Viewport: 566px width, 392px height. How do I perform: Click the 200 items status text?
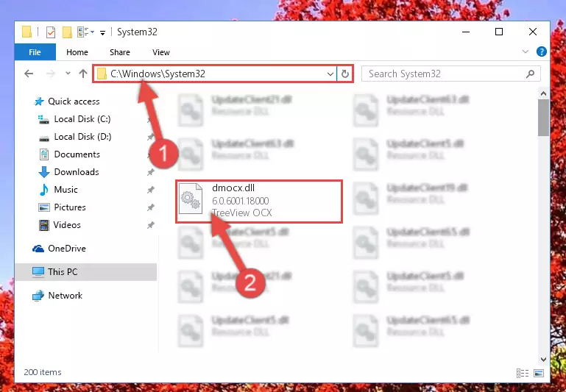(x=43, y=372)
